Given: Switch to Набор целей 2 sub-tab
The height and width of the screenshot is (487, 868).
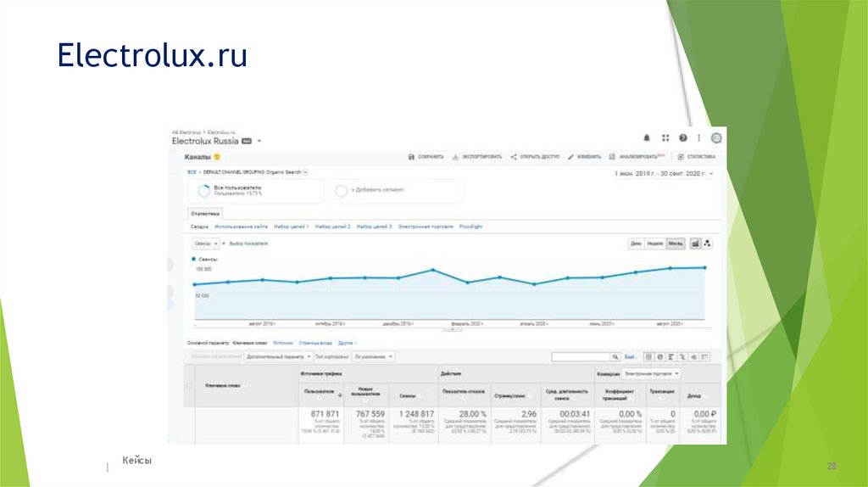Looking at the screenshot, I should [x=332, y=227].
